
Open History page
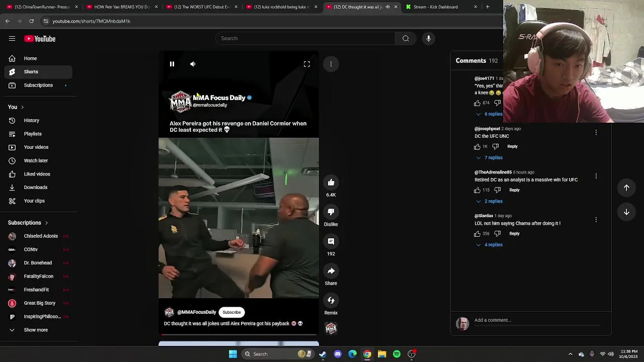coord(38,121)
